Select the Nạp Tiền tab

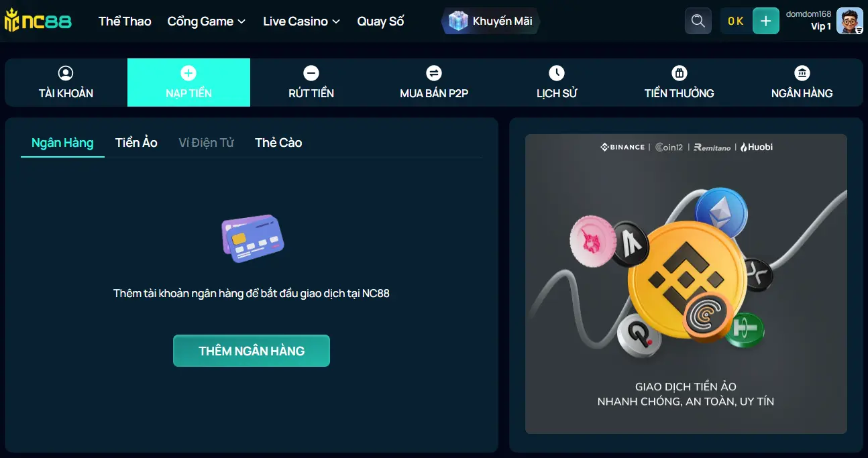pyautogui.click(x=188, y=82)
